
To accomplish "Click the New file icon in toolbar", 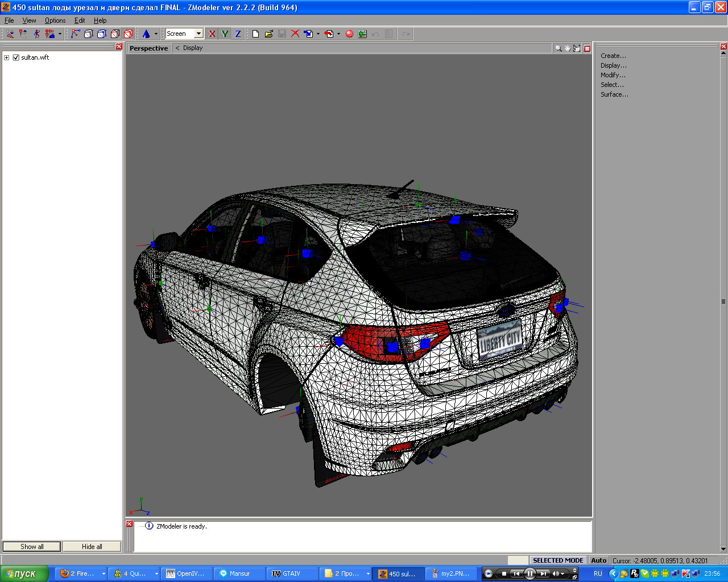I will [x=255, y=34].
